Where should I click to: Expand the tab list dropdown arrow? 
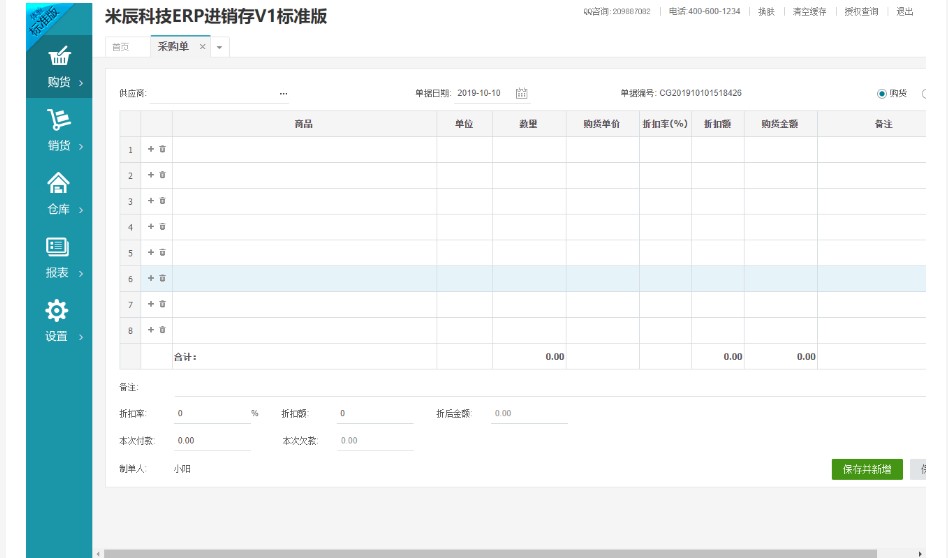pyautogui.click(x=220, y=47)
